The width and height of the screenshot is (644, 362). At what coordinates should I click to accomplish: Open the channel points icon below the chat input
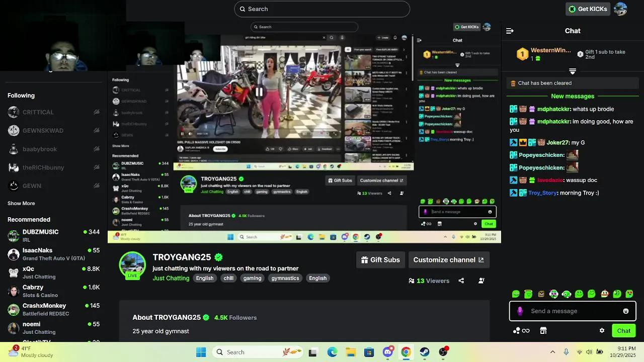tap(521, 331)
